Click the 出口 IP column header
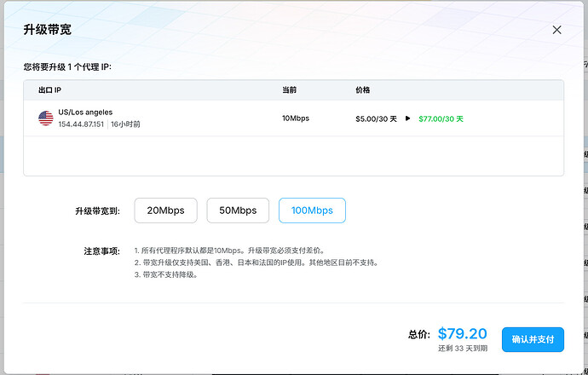 tap(49, 90)
